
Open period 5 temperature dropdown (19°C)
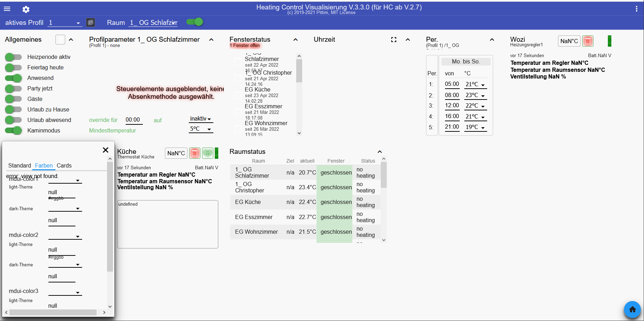pos(475,127)
